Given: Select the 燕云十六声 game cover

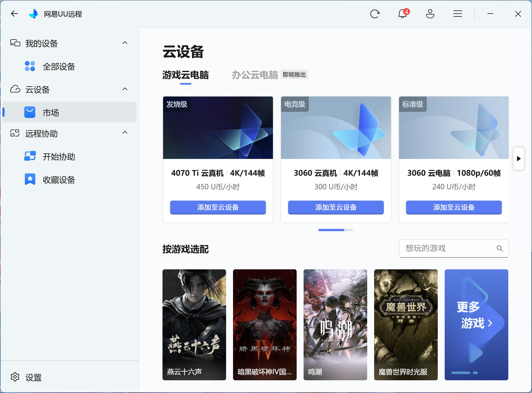Looking at the screenshot, I should (x=194, y=325).
